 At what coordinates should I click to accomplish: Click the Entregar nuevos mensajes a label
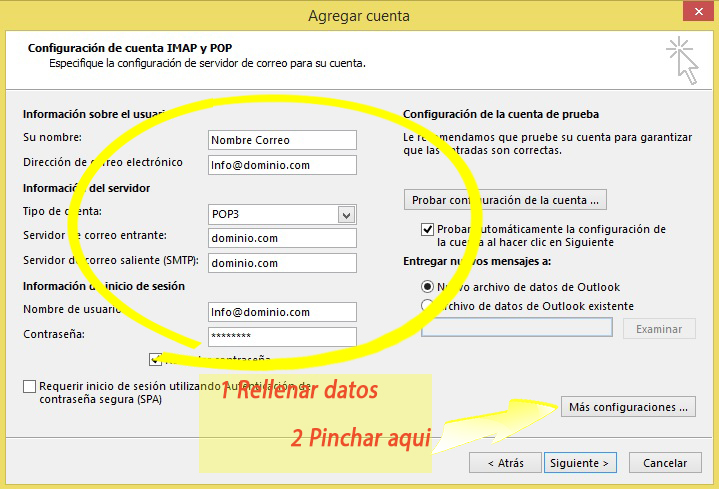(x=477, y=261)
